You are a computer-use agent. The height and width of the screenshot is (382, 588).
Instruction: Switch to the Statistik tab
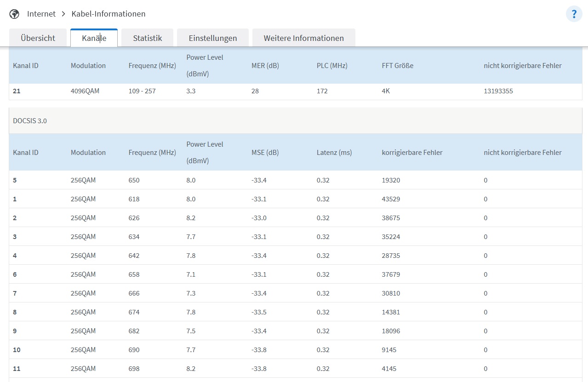147,38
